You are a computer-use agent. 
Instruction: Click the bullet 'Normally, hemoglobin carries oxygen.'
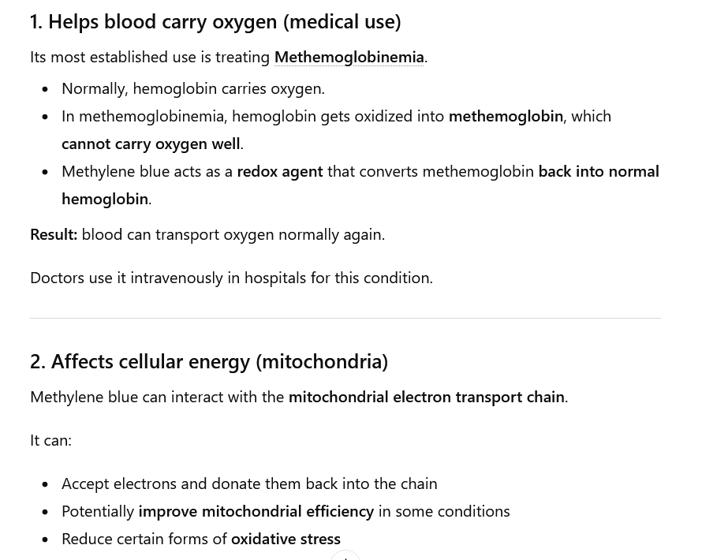193,88
